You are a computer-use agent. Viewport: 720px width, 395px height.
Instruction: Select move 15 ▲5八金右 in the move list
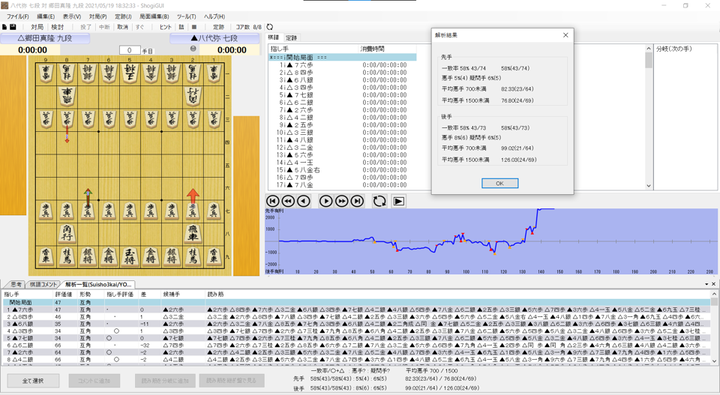pos(342,169)
